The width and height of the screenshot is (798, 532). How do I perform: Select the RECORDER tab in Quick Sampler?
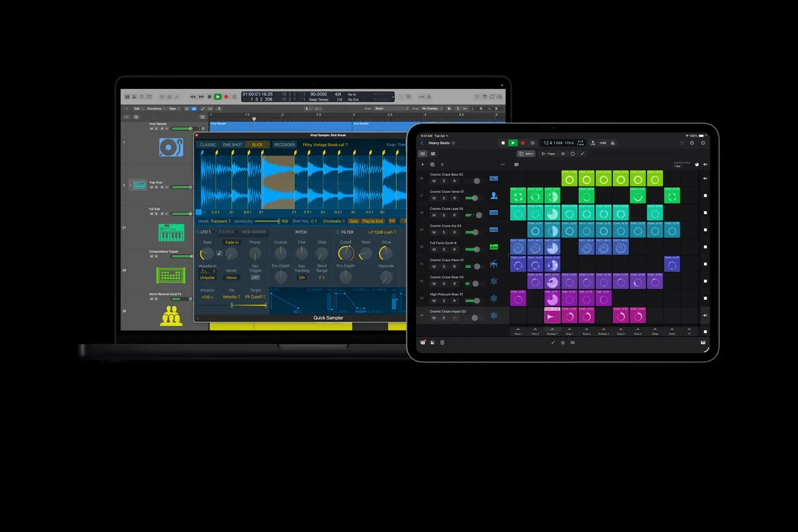click(x=284, y=145)
